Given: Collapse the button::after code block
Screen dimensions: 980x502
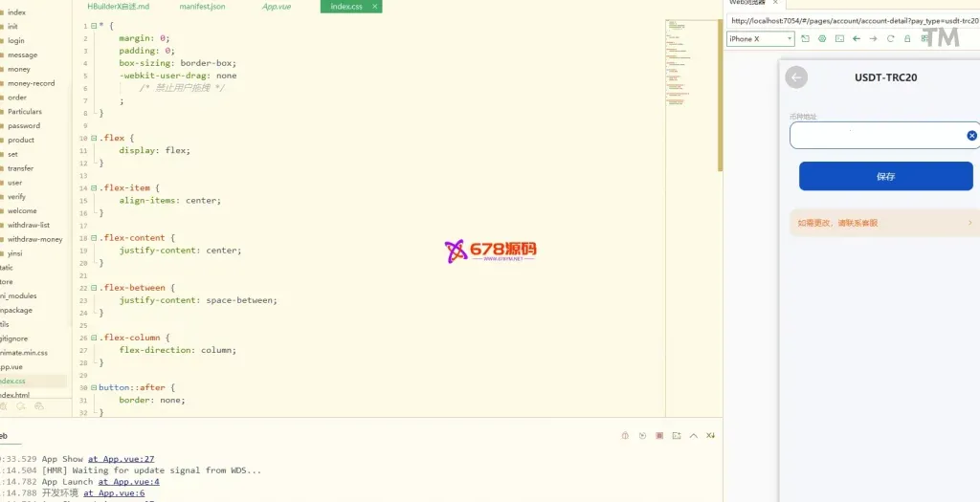Looking at the screenshot, I should tap(94, 387).
